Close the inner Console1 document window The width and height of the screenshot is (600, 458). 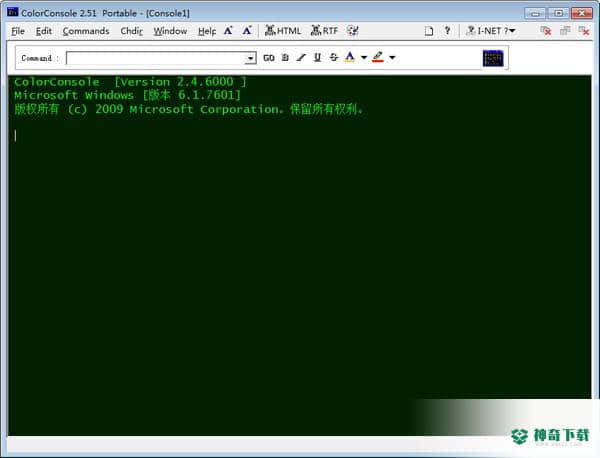[x=584, y=31]
